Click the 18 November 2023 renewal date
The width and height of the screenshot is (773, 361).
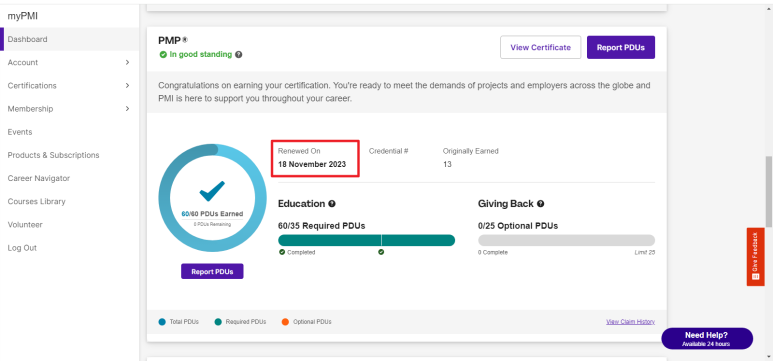312,164
